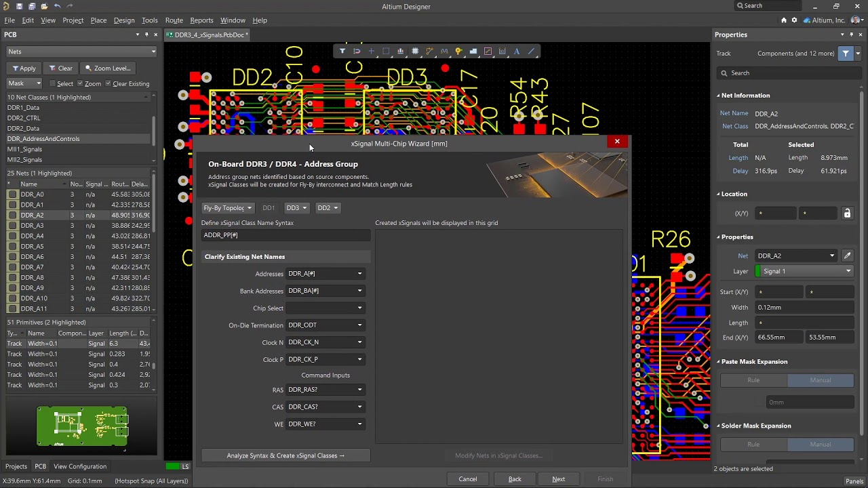This screenshot has height=488, width=868.
Task: Open the Design menu
Action: point(124,20)
